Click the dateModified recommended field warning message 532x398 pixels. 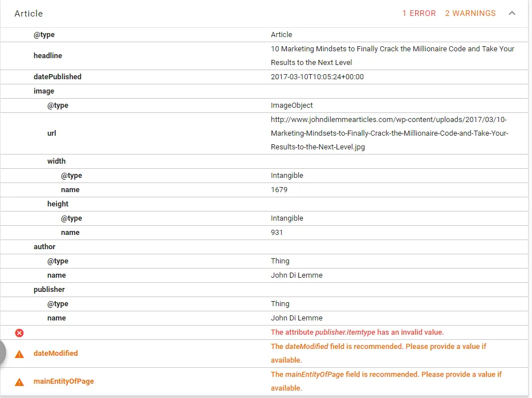click(x=378, y=353)
